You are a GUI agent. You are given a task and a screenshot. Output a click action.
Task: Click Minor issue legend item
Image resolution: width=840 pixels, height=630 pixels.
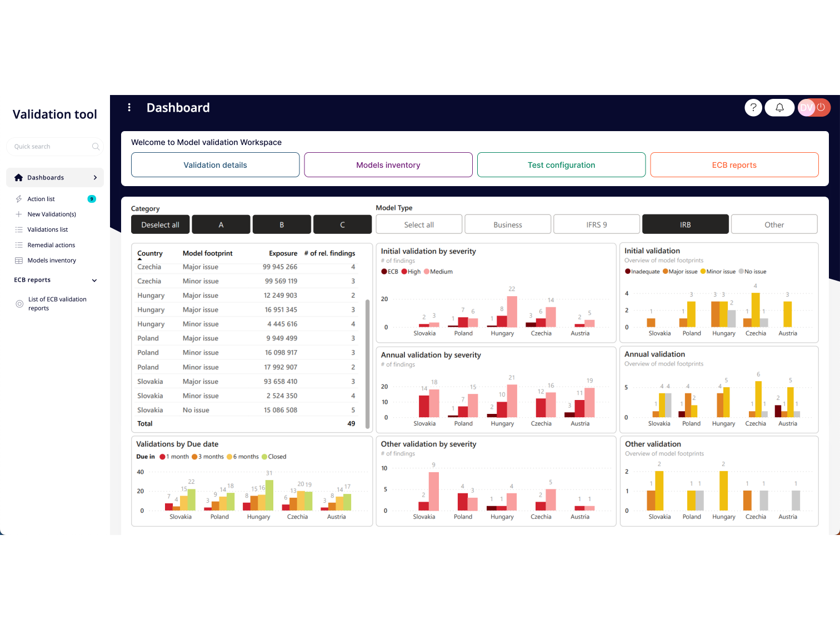pyautogui.click(x=718, y=272)
